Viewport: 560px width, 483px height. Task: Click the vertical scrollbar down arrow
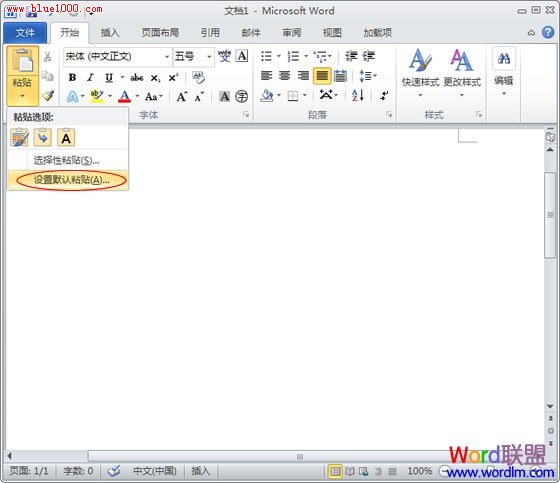click(x=550, y=407)
